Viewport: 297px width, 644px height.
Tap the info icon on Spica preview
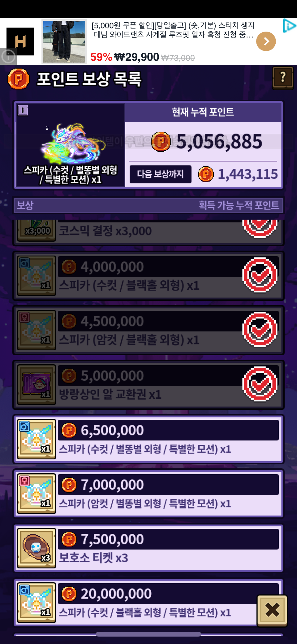click(23, 110)
